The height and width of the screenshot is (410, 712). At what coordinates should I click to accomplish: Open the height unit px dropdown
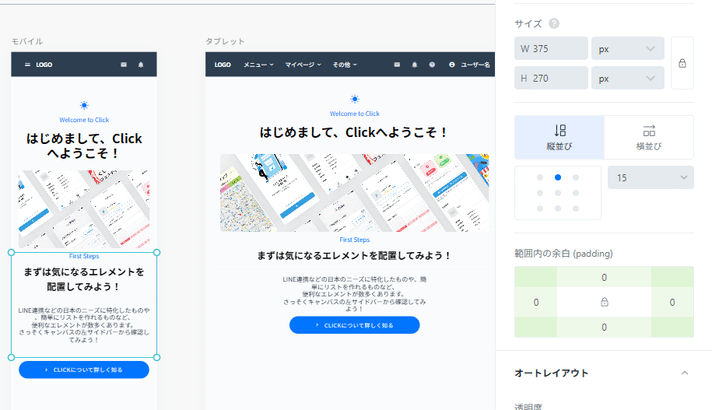pyautogui.click(x=628, y=77)
